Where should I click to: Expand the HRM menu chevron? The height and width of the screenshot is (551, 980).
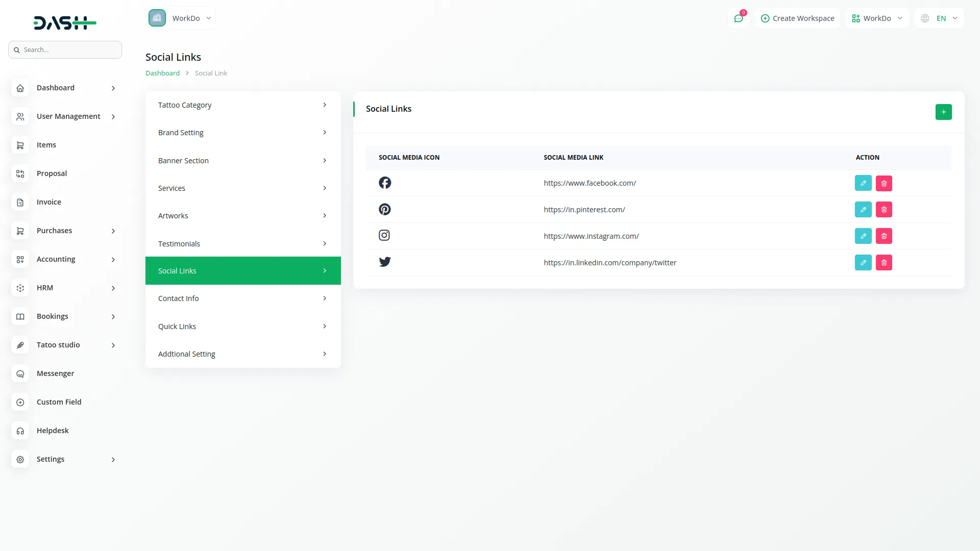[113, 288]
